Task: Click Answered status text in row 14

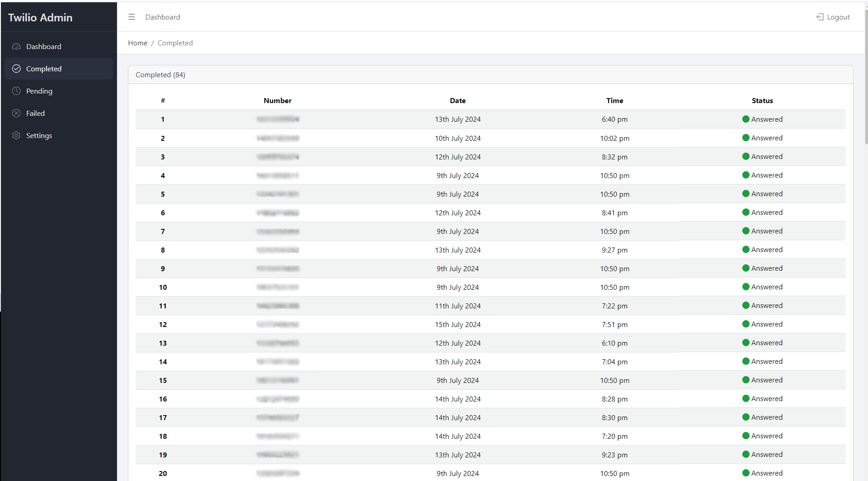Action: (x=767, y=361)
